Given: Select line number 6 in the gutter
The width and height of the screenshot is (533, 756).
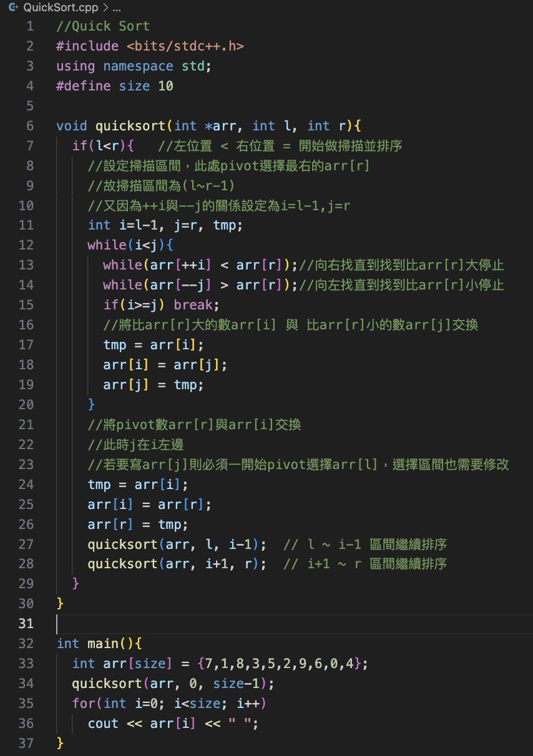Looking at the screenshot, I should pyautogui.click(x=30, y=125).
